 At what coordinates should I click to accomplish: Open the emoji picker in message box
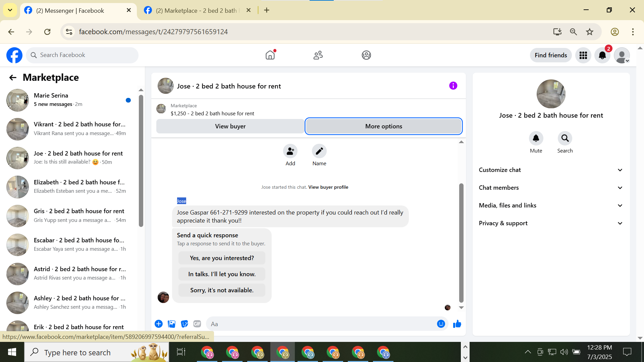click(441, 324)
